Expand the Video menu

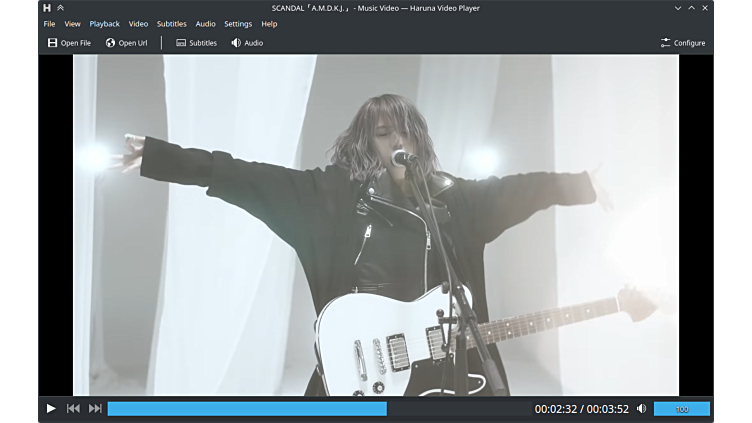pos(138,23)
